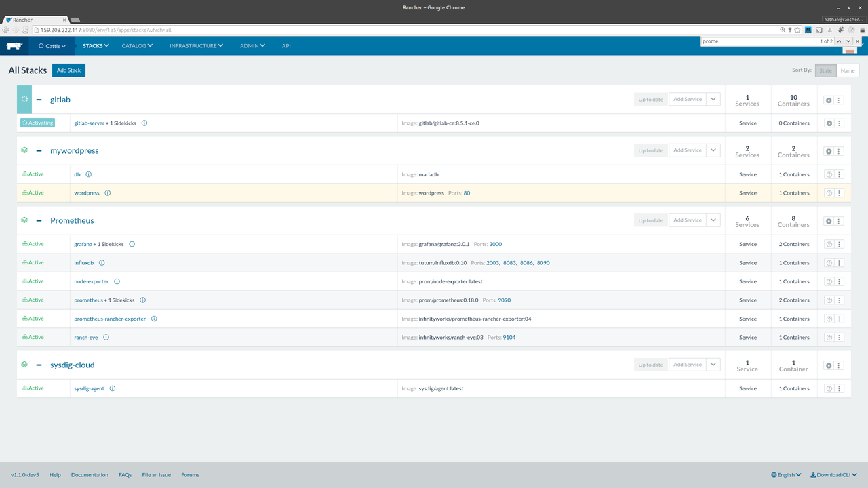The height and width of the screenshot is (488, 868).
Task: Open the ADMIN menu
Action: point(252,46)
